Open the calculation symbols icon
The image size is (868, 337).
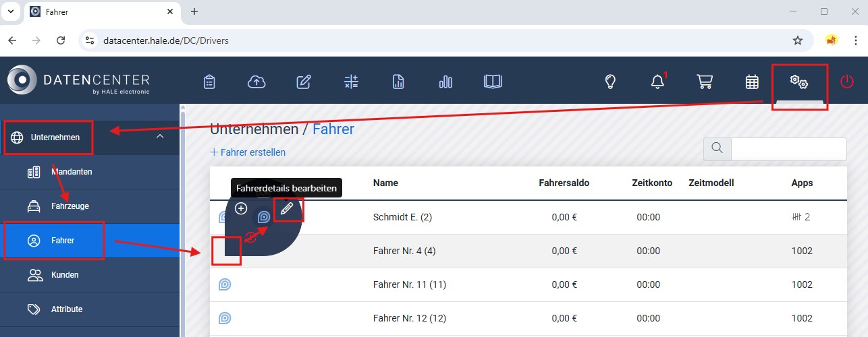[x=351, y=82]
